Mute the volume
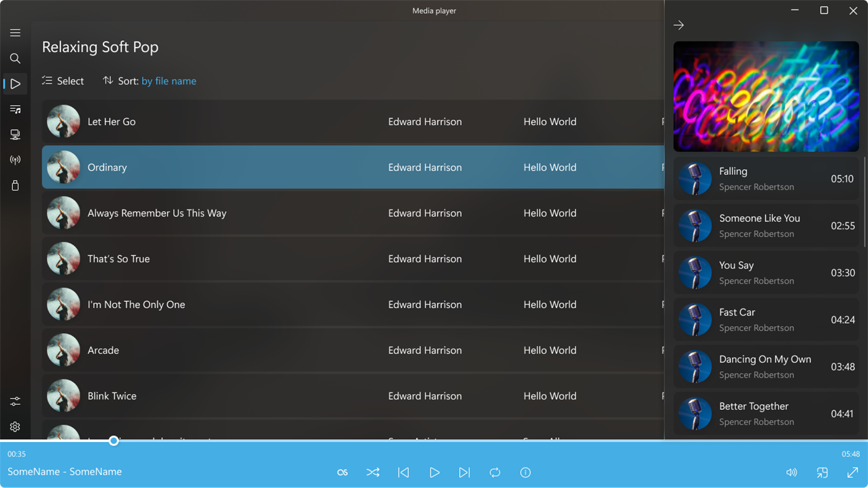Image resolution: width=868 pixels, height=488 pixels. click(x=792, y=472)
